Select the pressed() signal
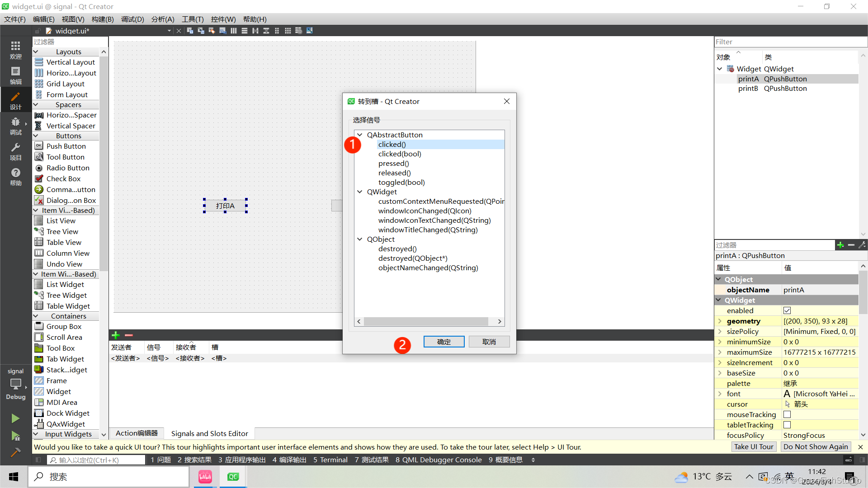This screenshot has width=868, height=488. tap(393, 163)
